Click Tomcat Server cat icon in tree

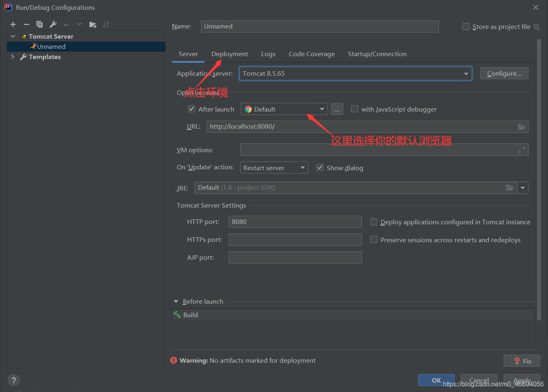(x=24, y=37)
